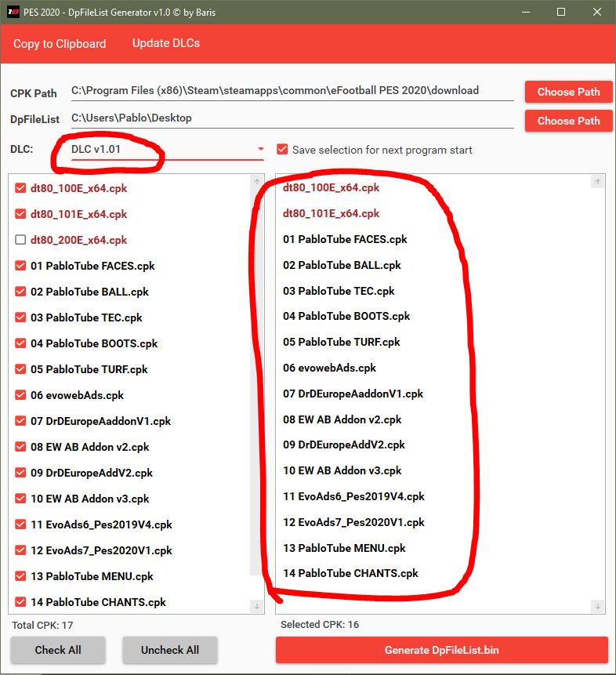This screenshot has width=616, height=675.
Task: Minimize the DpFileList Generator window
Action: (526, 12)
